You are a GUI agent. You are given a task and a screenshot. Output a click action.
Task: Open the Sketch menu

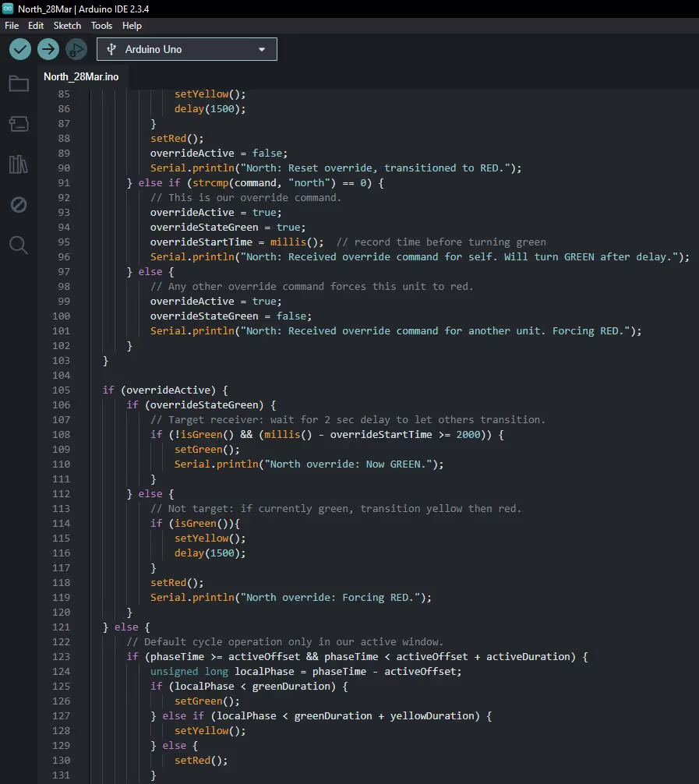tap(67, 26)
